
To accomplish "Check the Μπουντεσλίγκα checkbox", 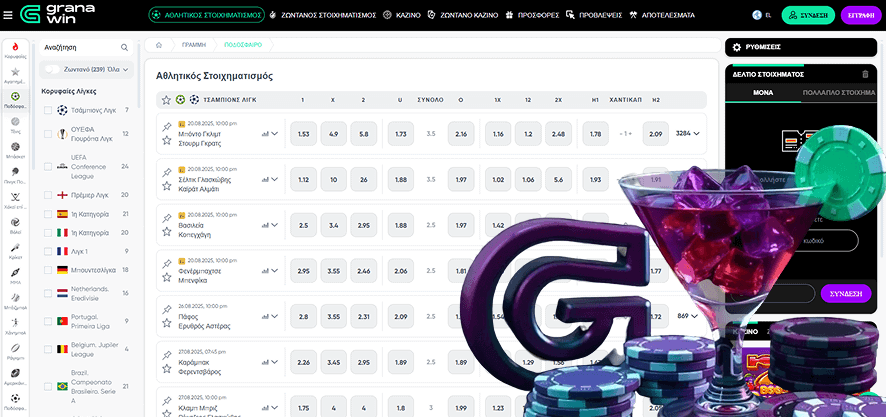I will pos(48,270).
